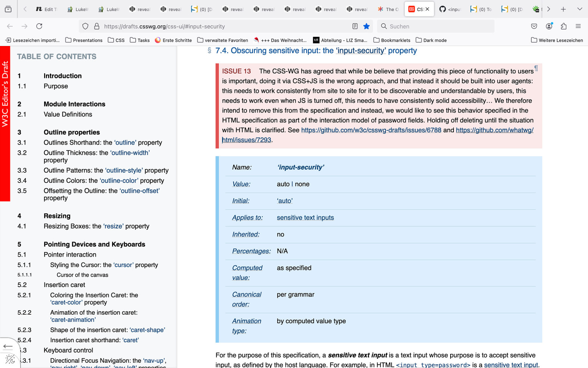Open '+++ Das Weihnacht...' bookmark
Viewport: 588px width, 368px height.
(280, 40)
